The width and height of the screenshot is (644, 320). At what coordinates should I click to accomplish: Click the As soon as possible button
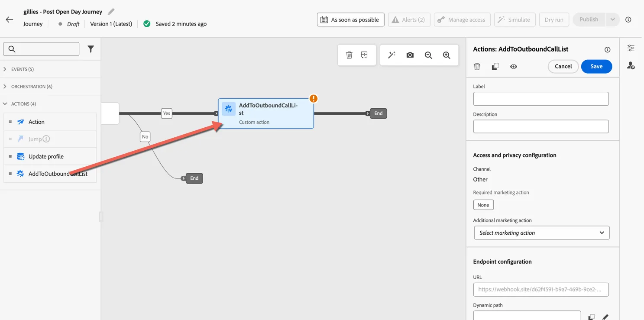click(350, 19)
